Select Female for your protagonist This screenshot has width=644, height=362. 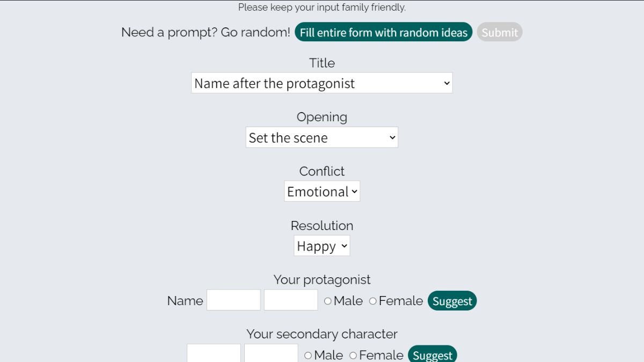373,301
